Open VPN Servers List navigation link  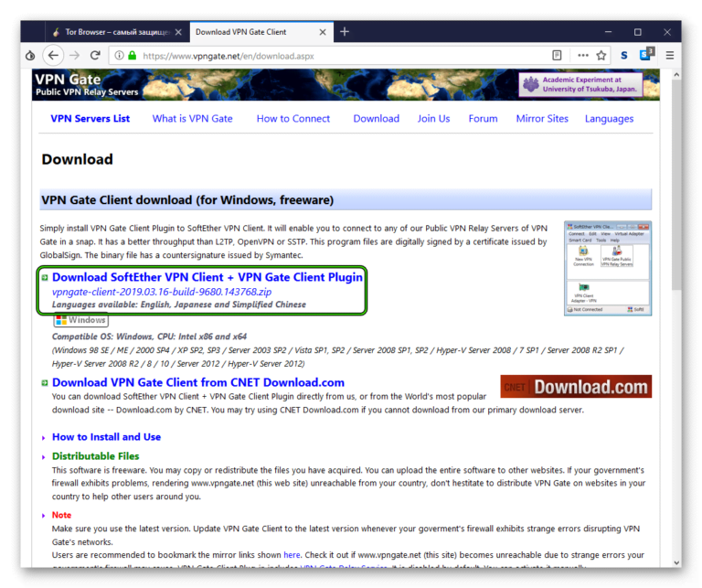(90, 119)
